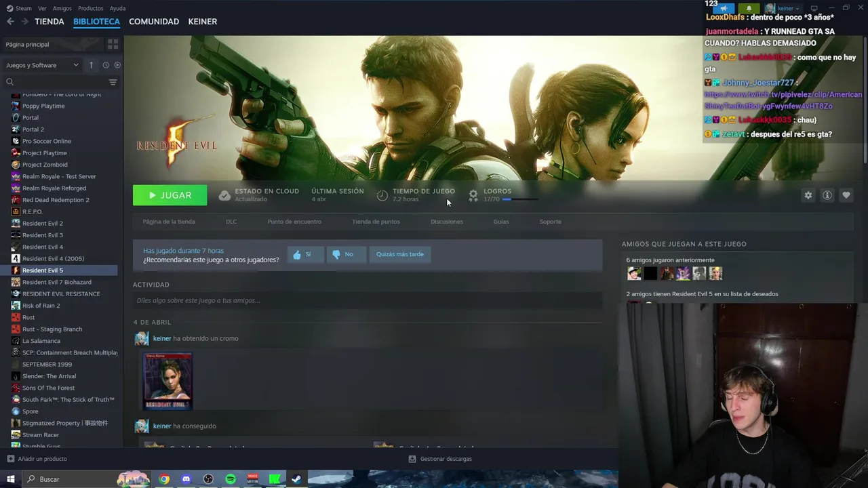This screenshot has height=488, width=868.
Task: Select Sons Of The Forest in library
Action: point(48,388)
